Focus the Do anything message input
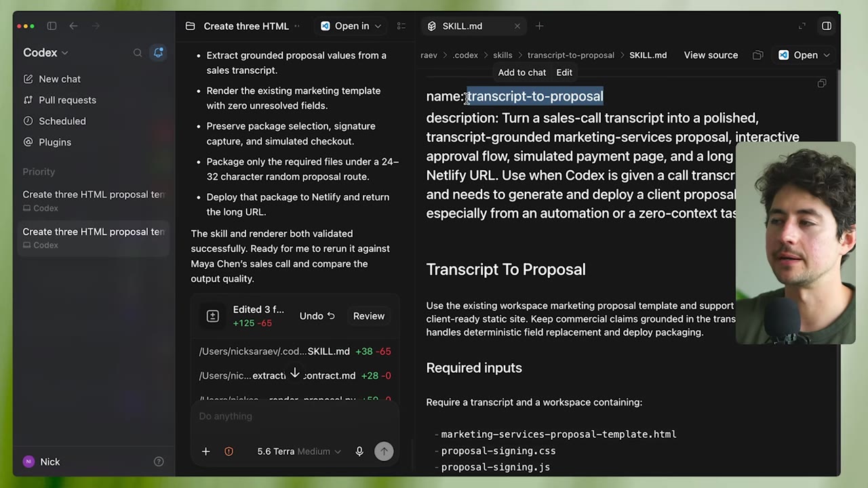 [294, 416]
